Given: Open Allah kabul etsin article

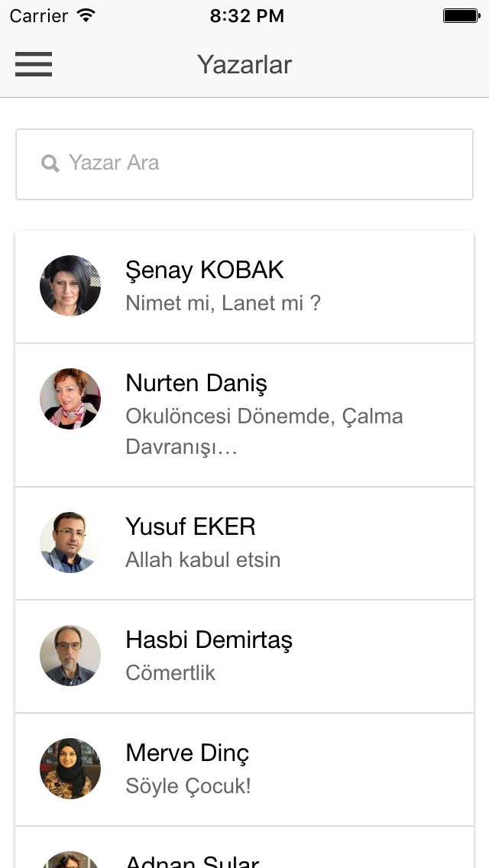Looking at the screenshot, I should tap(202, 559).
